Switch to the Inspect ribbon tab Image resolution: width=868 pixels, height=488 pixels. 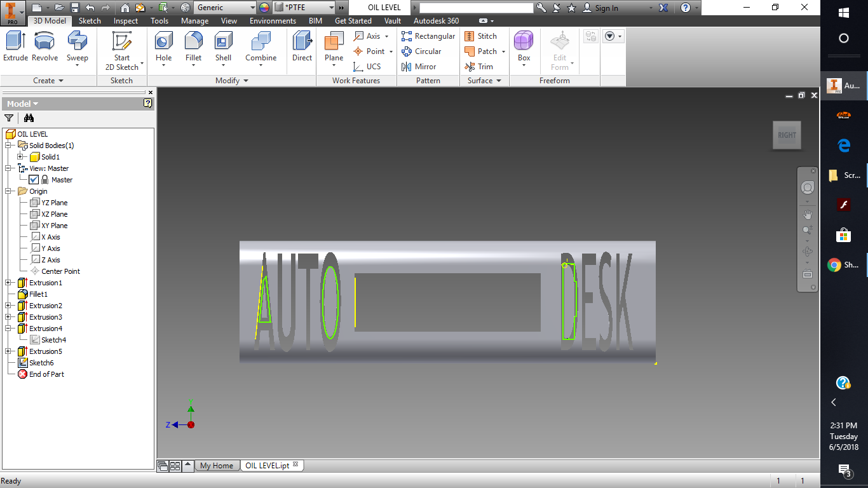(x=126, y=21)
